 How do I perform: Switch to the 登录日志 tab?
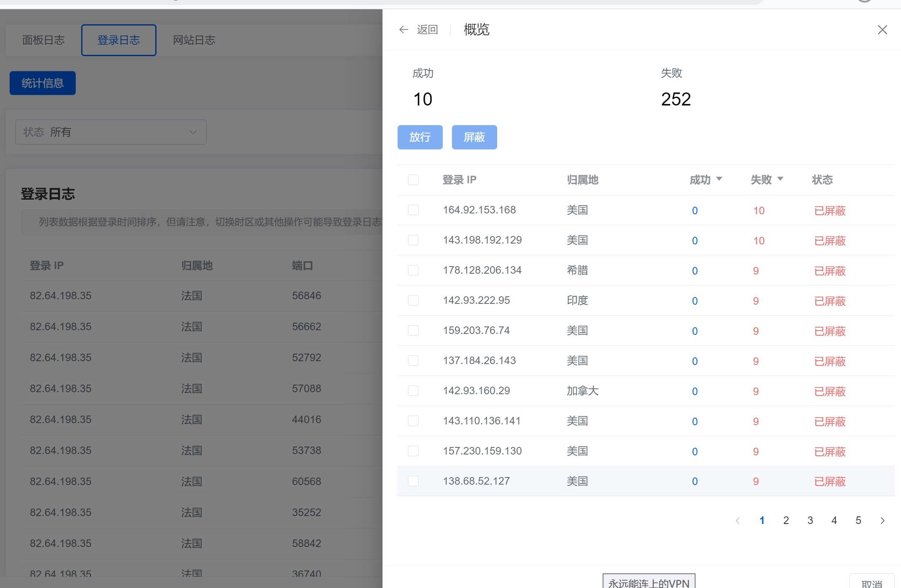point(119,40)
